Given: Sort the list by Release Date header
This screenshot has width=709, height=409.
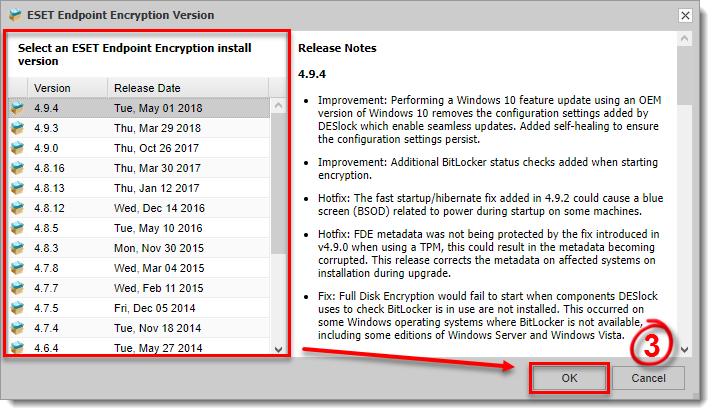Looking at the screenshot, I should click(188, 88).
